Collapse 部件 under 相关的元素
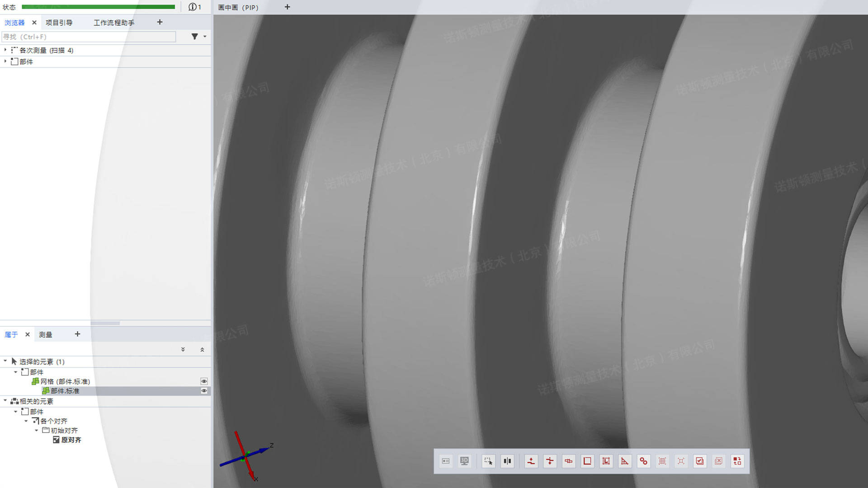Viewport: 868px width, 488px height. [16, 411]
